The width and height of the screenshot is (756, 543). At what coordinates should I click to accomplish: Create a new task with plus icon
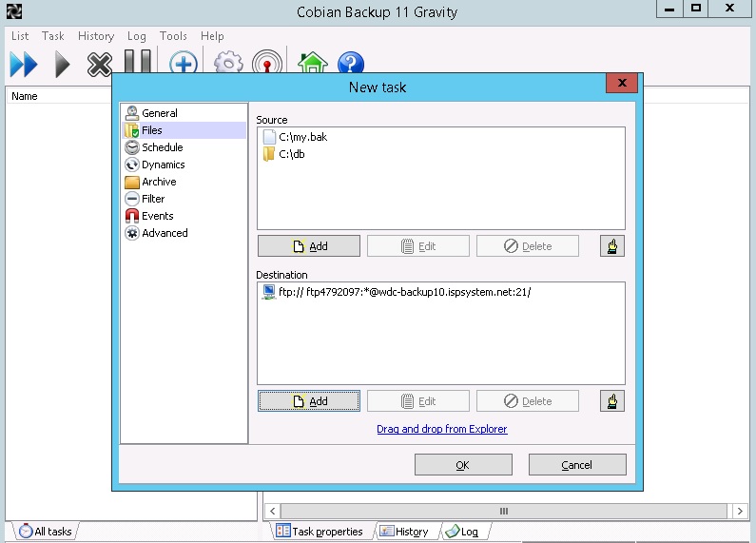pos(184,62)
